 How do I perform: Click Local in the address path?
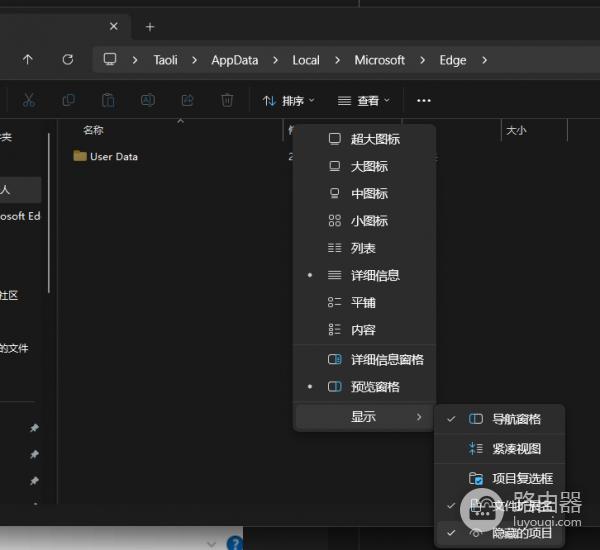tap(306, 60)
